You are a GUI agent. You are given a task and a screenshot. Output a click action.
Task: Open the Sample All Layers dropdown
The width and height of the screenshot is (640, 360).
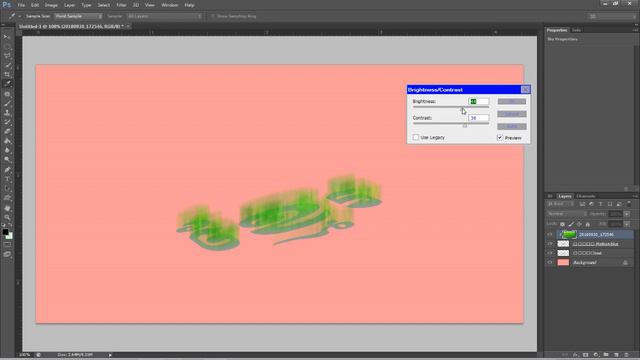coord(164,16)
